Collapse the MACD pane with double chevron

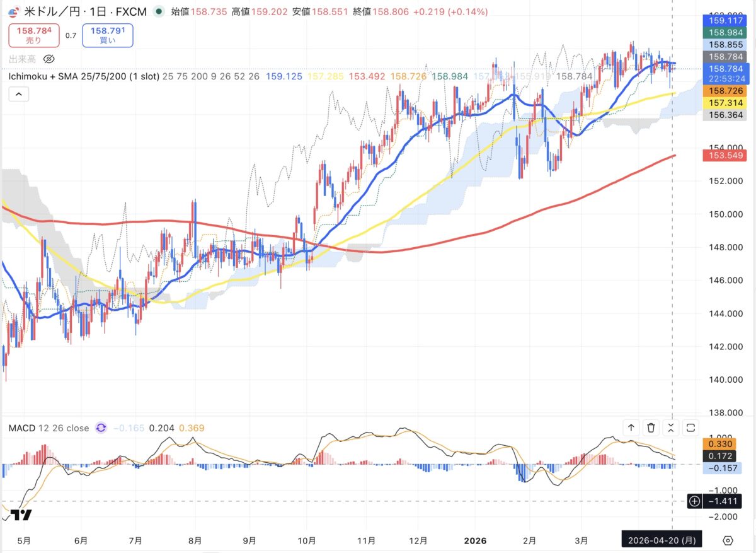coord(671,428)
